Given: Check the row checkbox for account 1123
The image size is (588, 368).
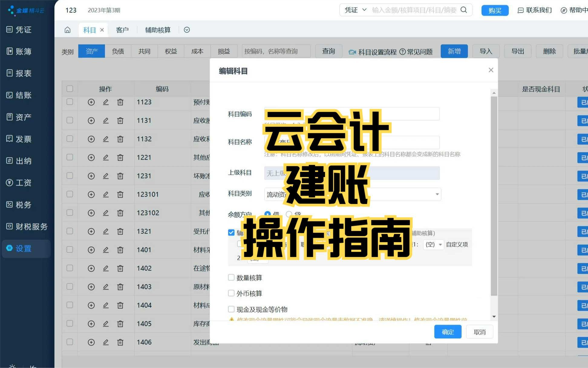Looking at the screenshot, I should 70,102.
